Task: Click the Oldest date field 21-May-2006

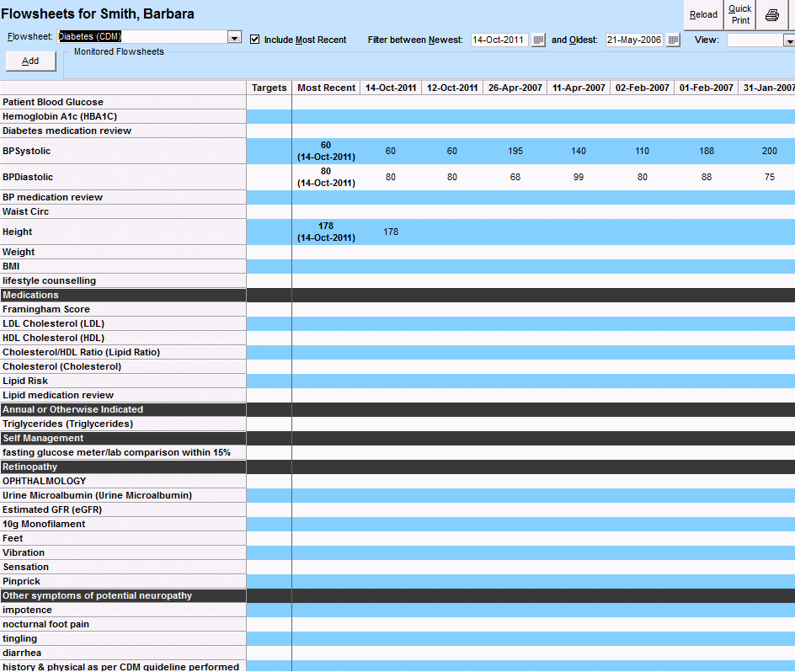Action: click(x=634, y=40)
